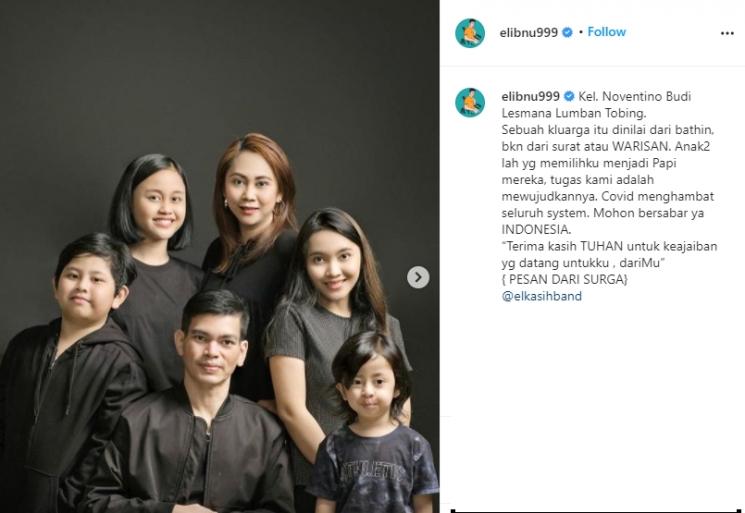Image resolution: width=745 pixels, height=513 pixels.
Task: Click the caption profile avatar beside the text
Action: point(470,102)
